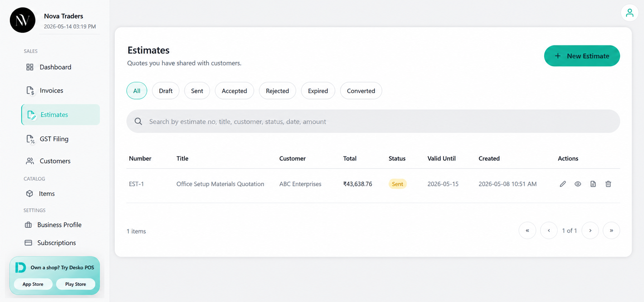Click the Title column header
644x302 pixels.
[x=182, y=158]
